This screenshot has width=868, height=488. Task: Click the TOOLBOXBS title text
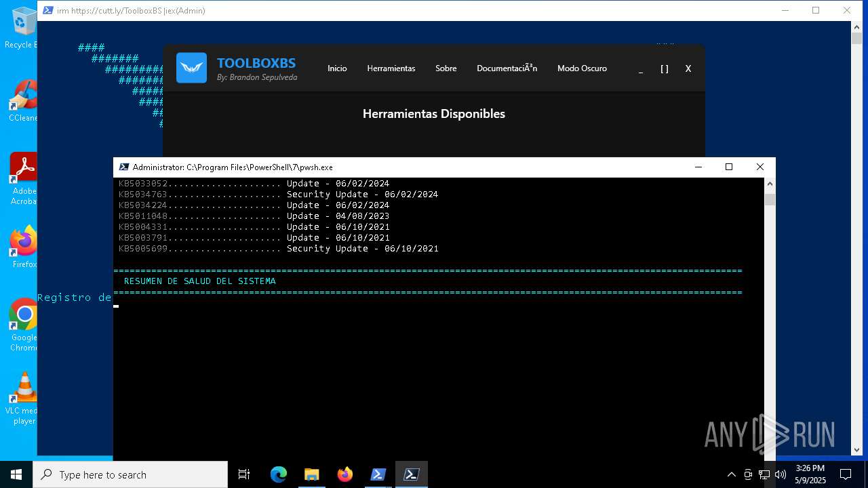[256, 63]
